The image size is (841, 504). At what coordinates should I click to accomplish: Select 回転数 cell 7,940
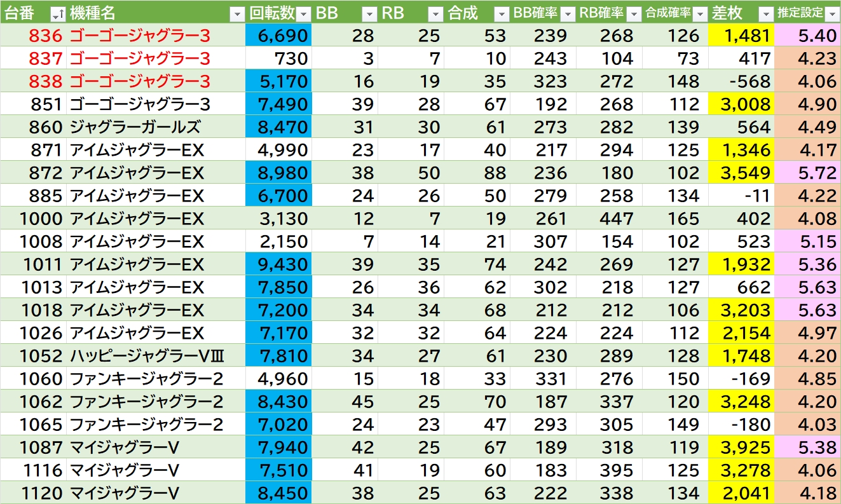click(278, 447)
